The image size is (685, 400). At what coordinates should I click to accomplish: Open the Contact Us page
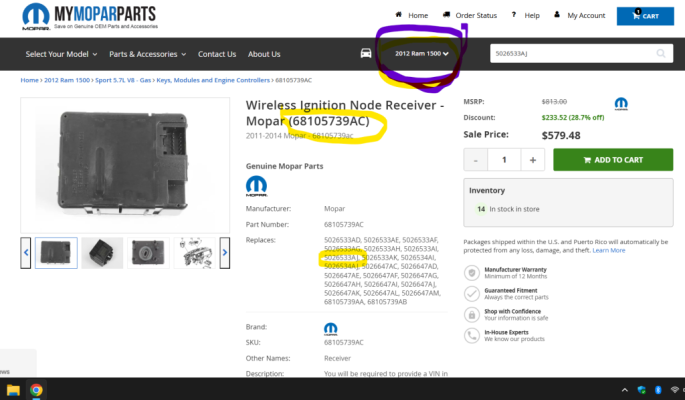point(217,54)
